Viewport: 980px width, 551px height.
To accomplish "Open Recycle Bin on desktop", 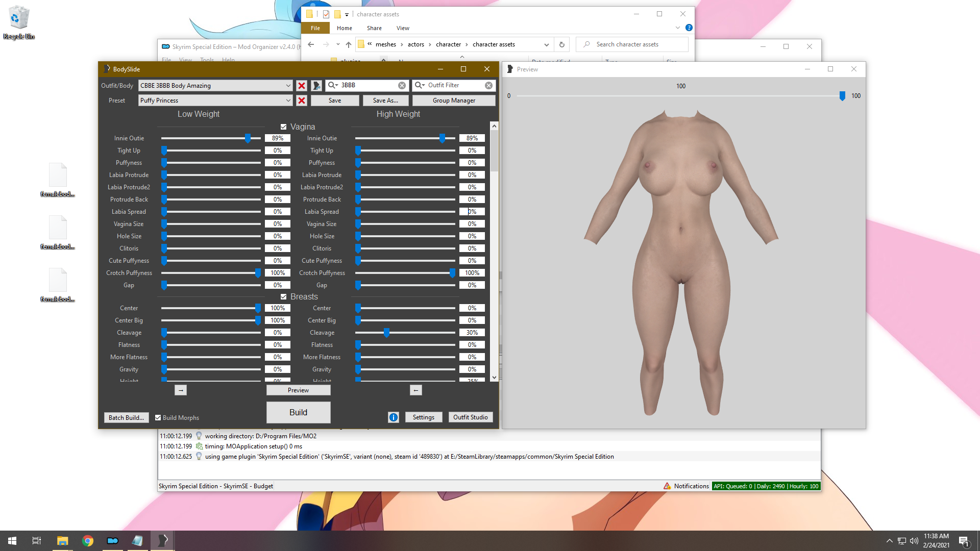I will (19, 22).
